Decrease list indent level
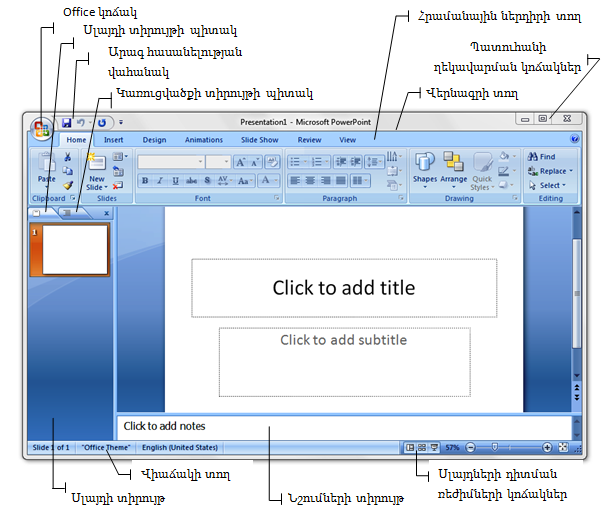This screenshot has height=512, width=609. pos(341,162)
